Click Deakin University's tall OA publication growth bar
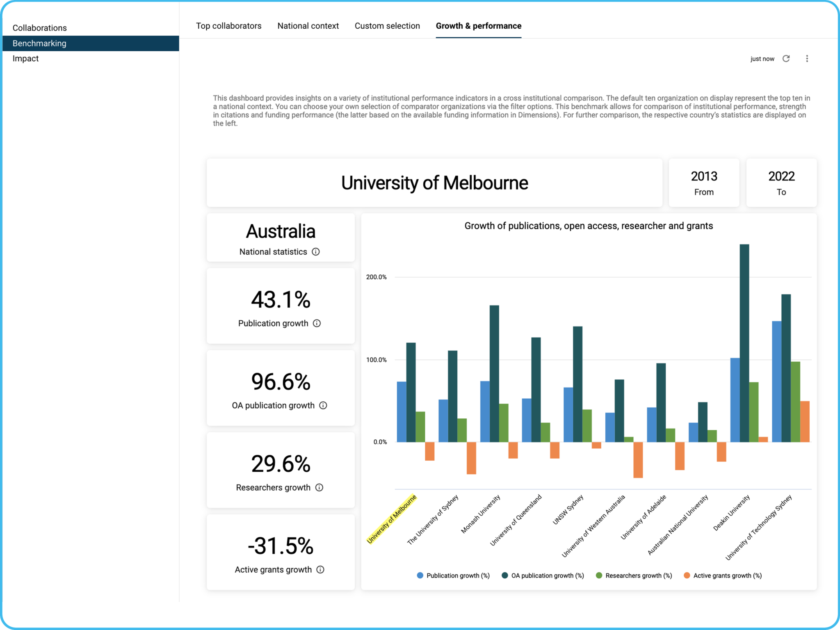Viewport: 840px width, 630px height. tap(744, 343)
